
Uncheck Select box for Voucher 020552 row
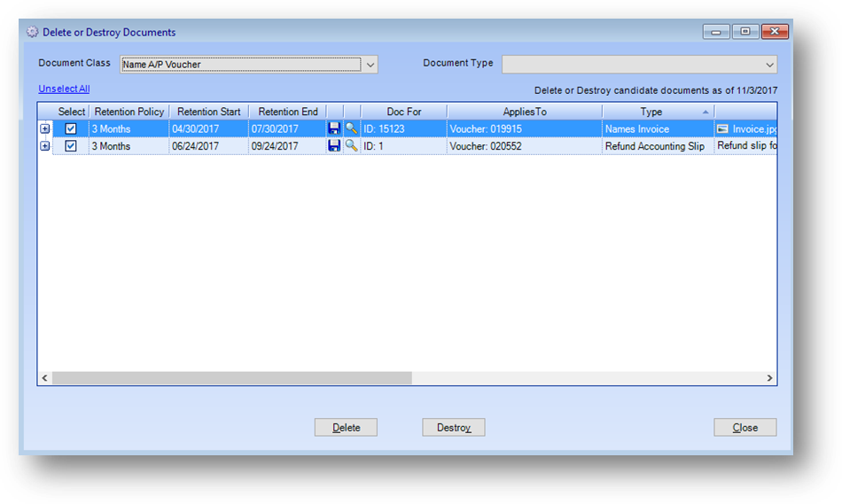point(71,146)
